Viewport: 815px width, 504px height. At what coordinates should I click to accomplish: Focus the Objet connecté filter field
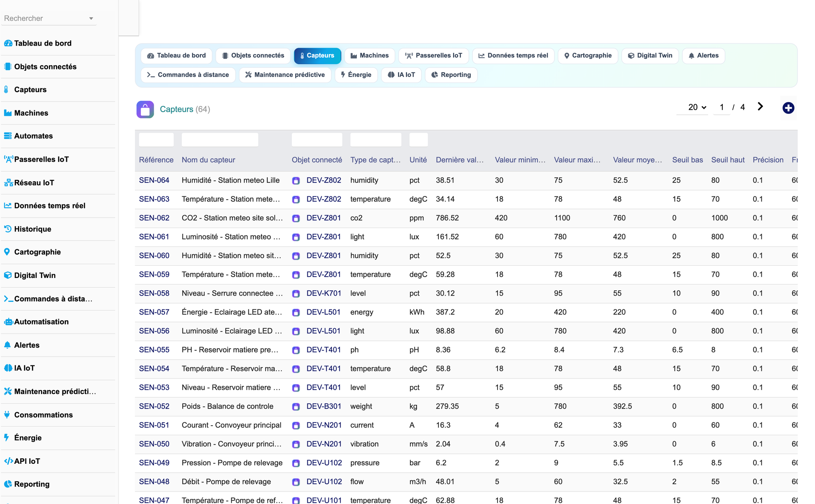click(x=317, y=140)
